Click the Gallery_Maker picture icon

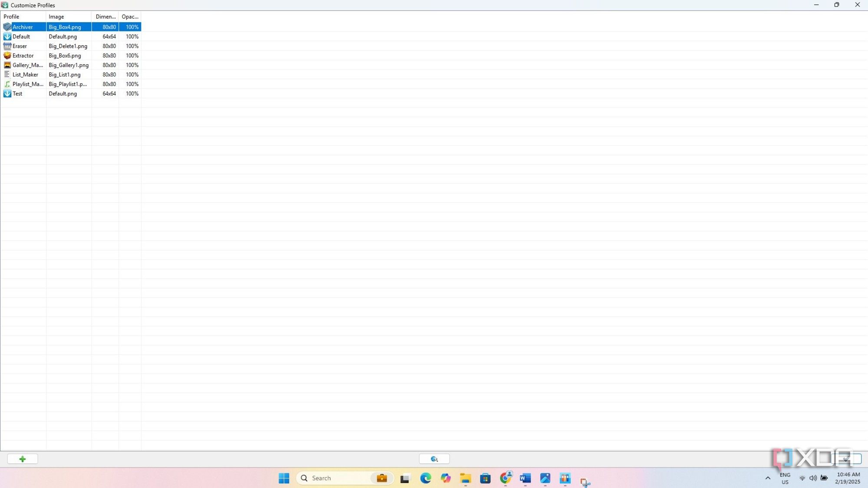7,65
